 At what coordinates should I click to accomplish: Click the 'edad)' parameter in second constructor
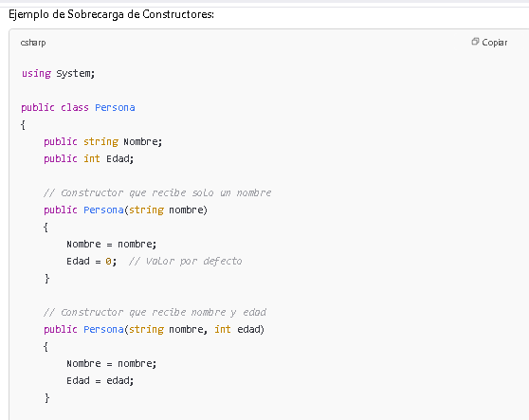pos(250,329)
